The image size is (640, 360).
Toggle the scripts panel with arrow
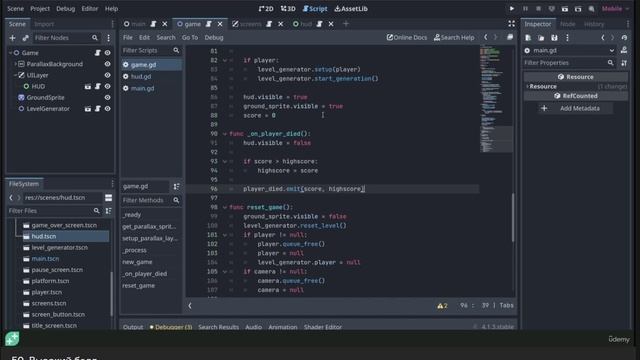(190, 306)
